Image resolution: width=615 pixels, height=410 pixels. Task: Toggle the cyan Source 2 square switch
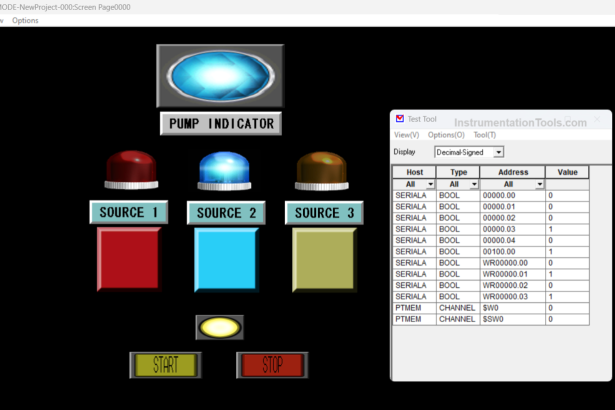tap(226, 260)
